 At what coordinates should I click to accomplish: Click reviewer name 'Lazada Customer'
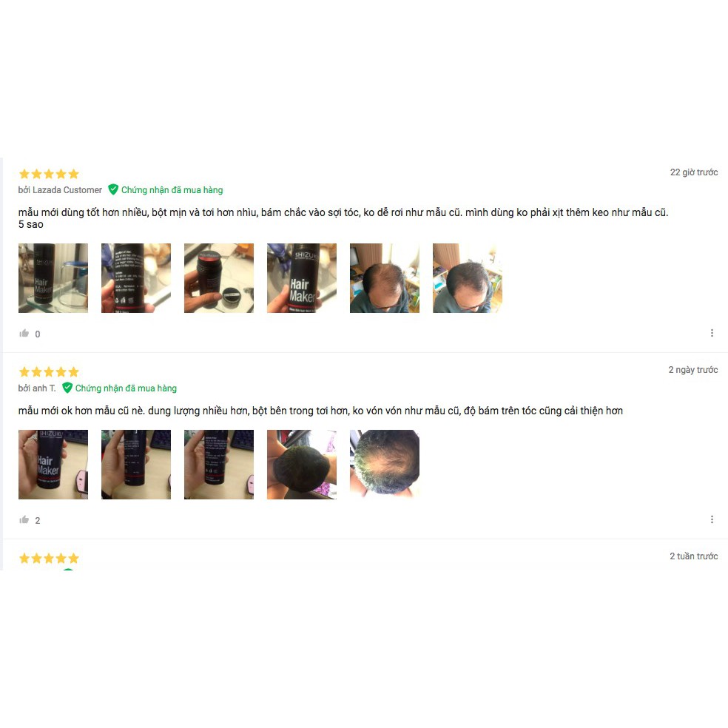pos(67,190)
